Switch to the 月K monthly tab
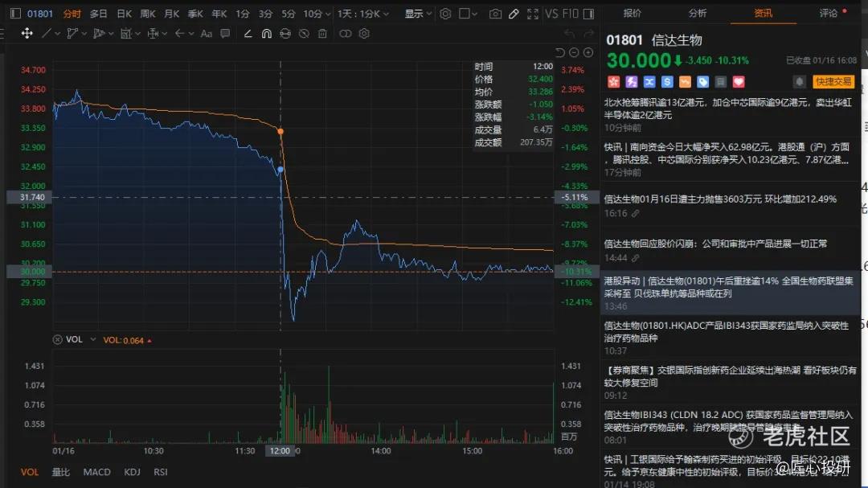The height and width of the screenshot is (488, 868). coord(172,14)
